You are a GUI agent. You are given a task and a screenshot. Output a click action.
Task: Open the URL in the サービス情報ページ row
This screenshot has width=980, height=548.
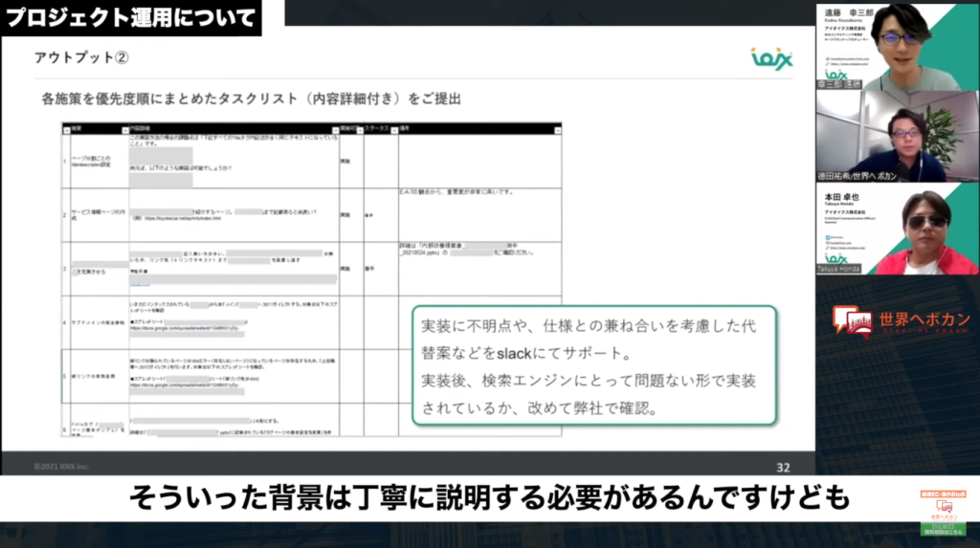pos(183,219)
